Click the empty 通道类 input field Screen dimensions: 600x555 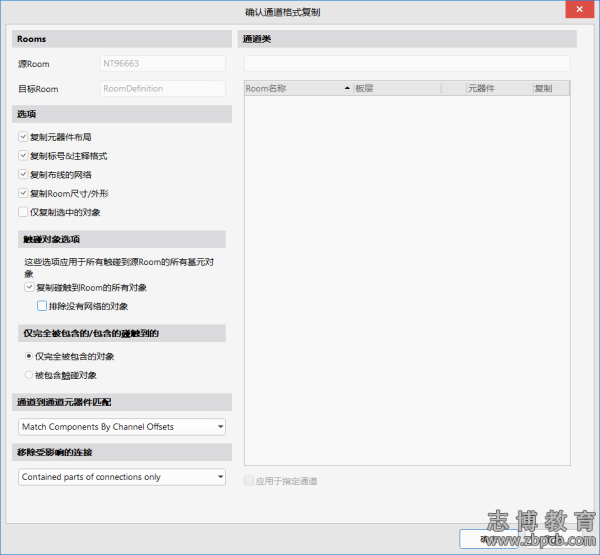pos(407,64)
